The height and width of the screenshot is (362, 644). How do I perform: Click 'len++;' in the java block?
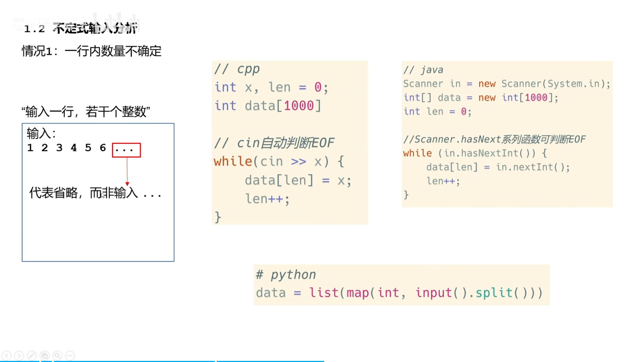(x=443, y=181)
